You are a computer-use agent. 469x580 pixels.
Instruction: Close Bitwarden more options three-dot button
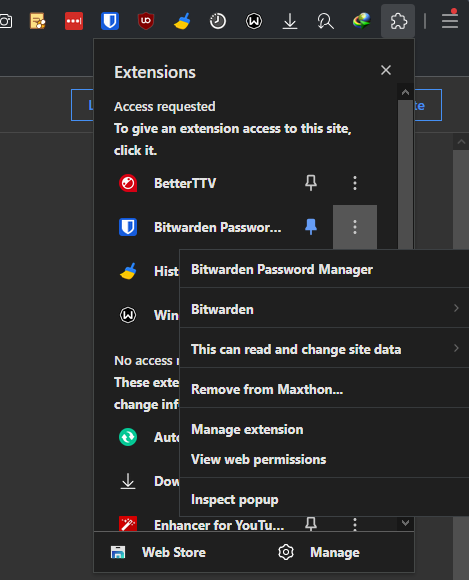(x=355, y=227)
